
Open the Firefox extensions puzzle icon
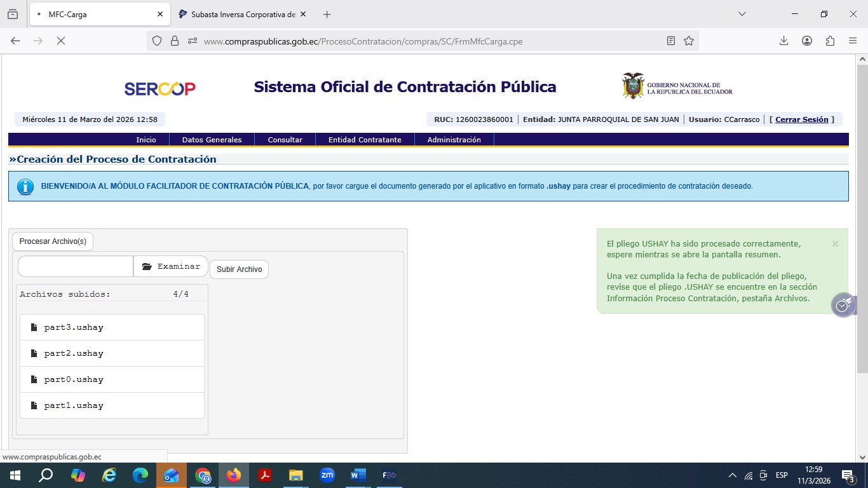[x=830, y=41]
